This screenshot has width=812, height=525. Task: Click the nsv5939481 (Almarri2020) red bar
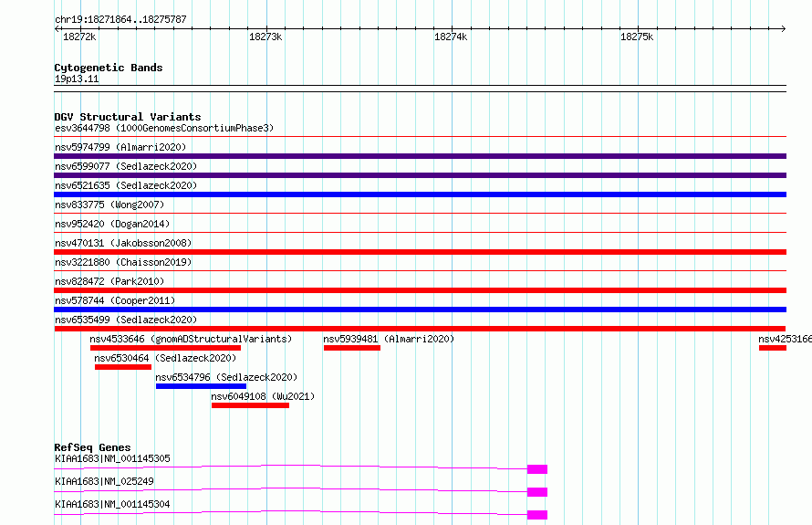tap(352, 348)
